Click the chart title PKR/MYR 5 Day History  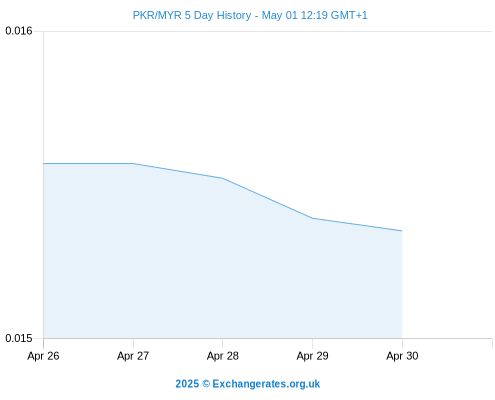[192, 15]
